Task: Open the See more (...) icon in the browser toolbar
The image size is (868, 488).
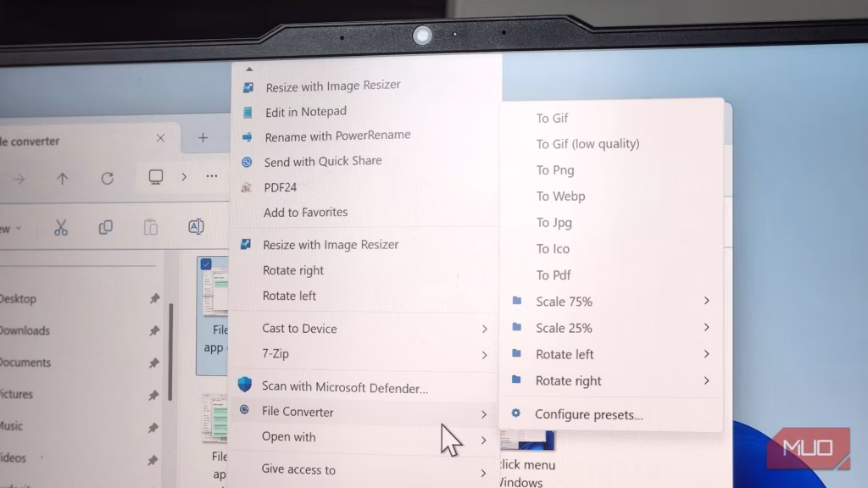Action: click(211, 178)
